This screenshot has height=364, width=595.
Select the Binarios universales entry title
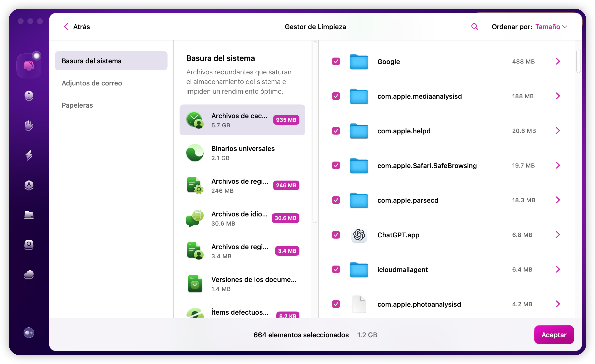[x=243, y=149]
